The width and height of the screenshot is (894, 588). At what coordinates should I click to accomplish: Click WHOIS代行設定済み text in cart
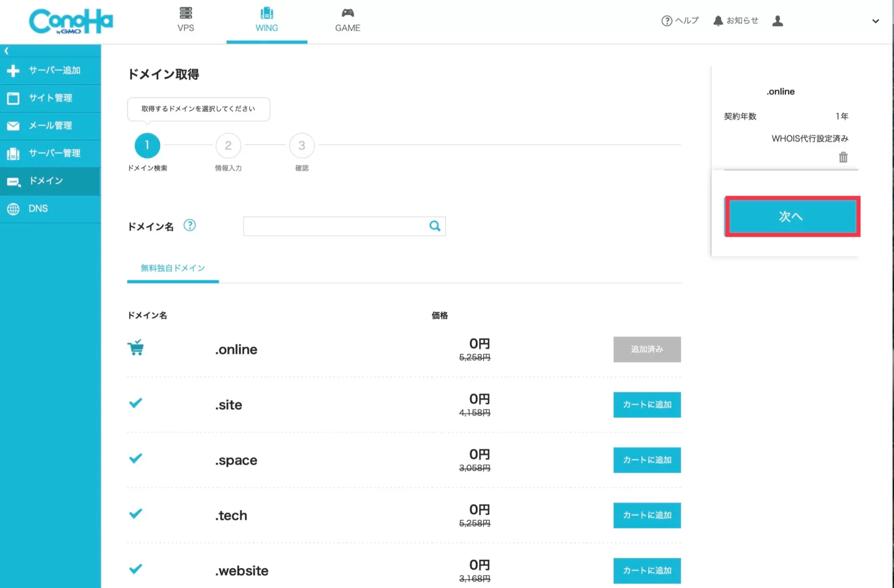(x=810, y=139)
